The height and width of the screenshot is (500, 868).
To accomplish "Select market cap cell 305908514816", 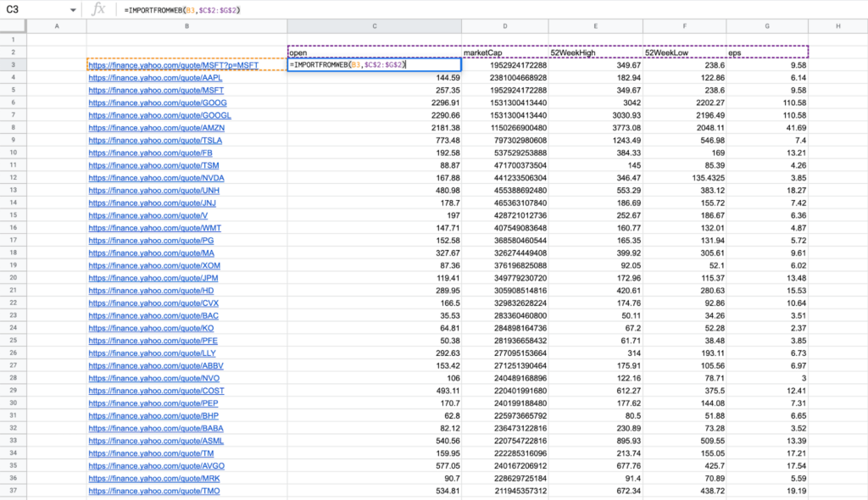I will point(505,291).
